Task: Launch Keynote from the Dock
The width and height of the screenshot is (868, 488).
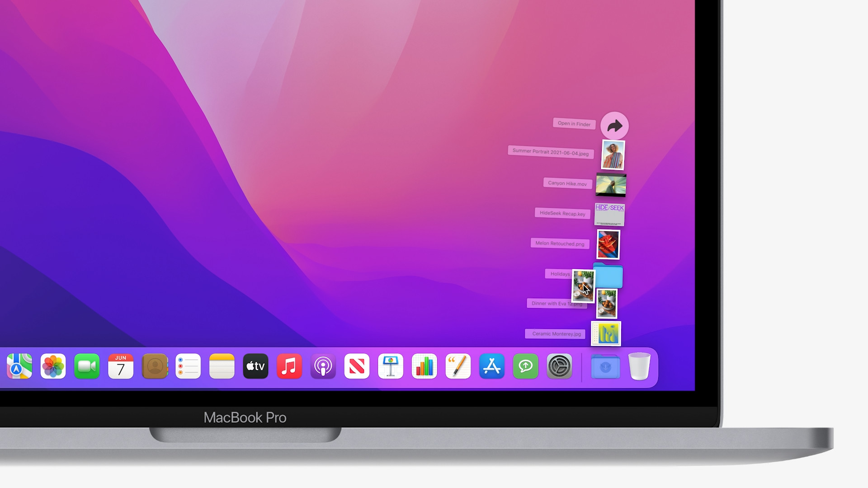Action: coord(390,366)
